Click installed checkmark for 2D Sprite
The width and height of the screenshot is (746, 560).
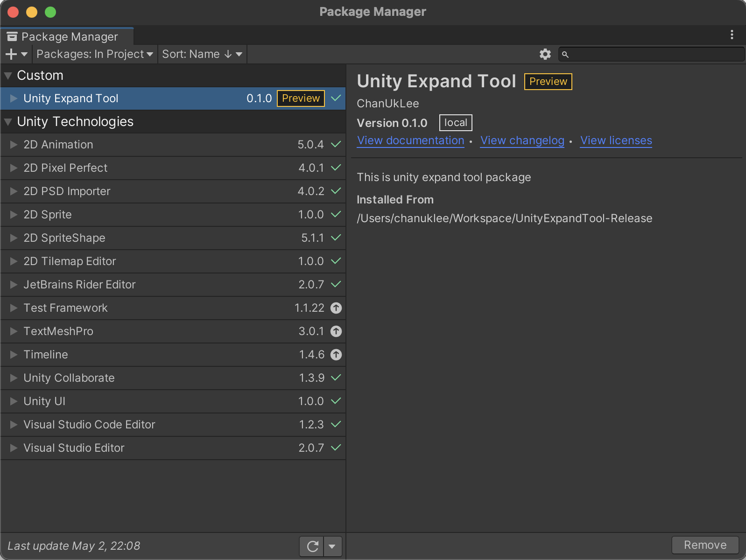(x=336, y=214)
